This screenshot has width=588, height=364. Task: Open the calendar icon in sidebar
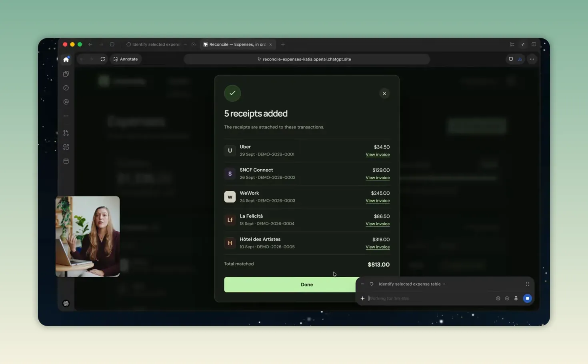tap(66, 161)
